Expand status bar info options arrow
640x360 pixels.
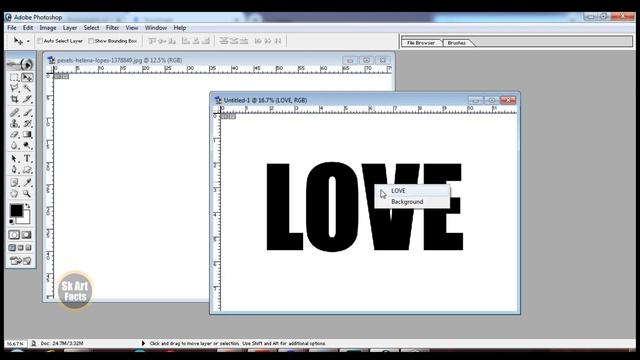pyautogui.click(x=143, y=343)
